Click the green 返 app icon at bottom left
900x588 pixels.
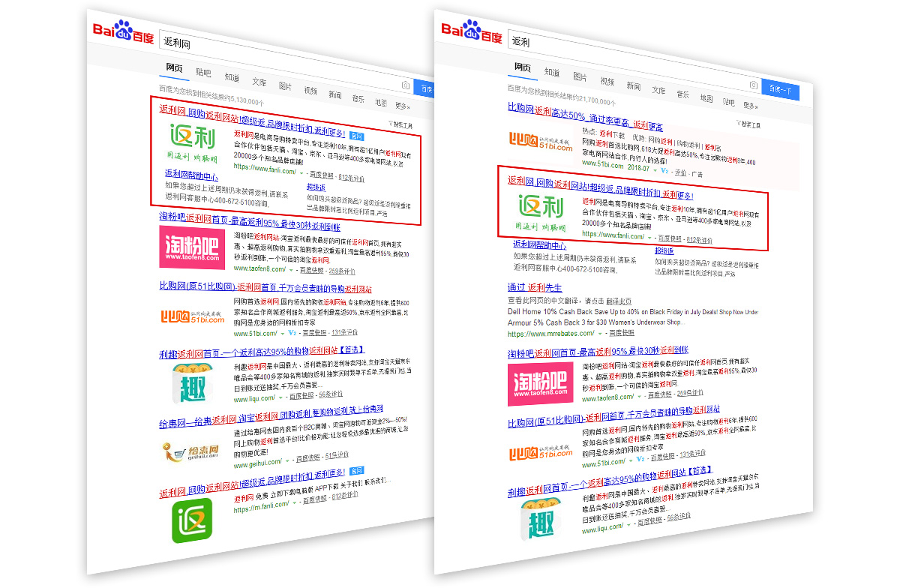[192, 520]
